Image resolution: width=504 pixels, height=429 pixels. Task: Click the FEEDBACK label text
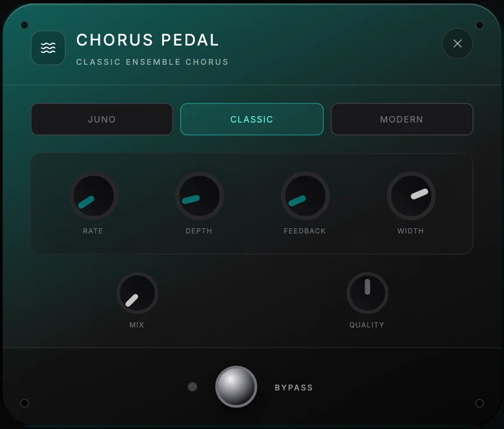[304, 231]
